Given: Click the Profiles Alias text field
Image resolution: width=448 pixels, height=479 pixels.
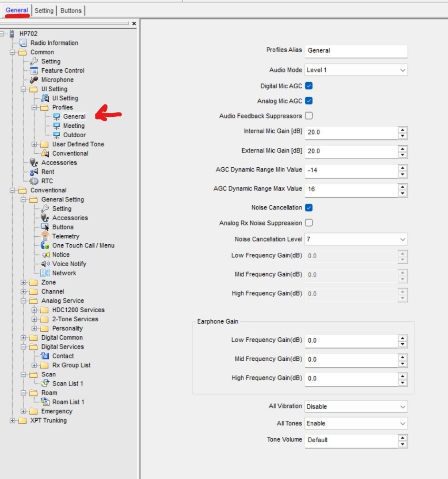Looking at the screenshot, I should (355, 51).
